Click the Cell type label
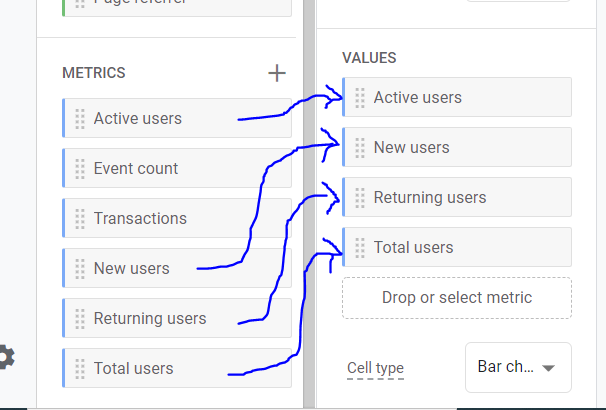 pyautogui.click(x=375, y=368)
